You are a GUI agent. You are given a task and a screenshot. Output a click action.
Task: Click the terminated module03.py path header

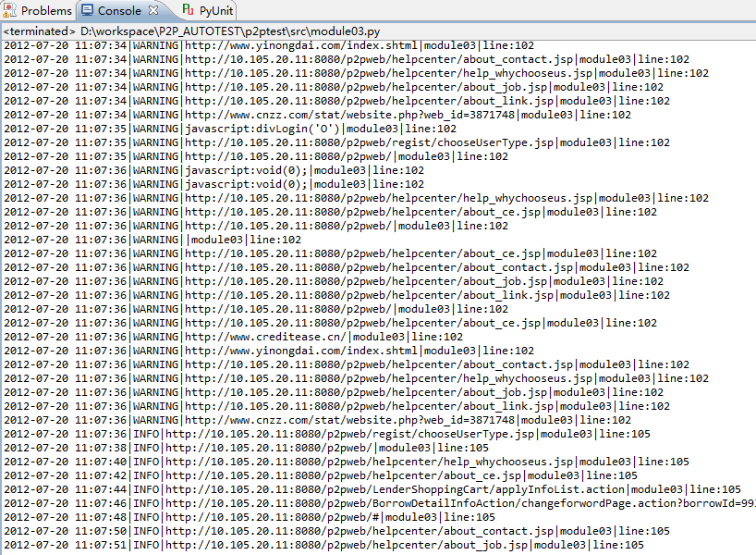pyautogui.click(x=191, y=31)
